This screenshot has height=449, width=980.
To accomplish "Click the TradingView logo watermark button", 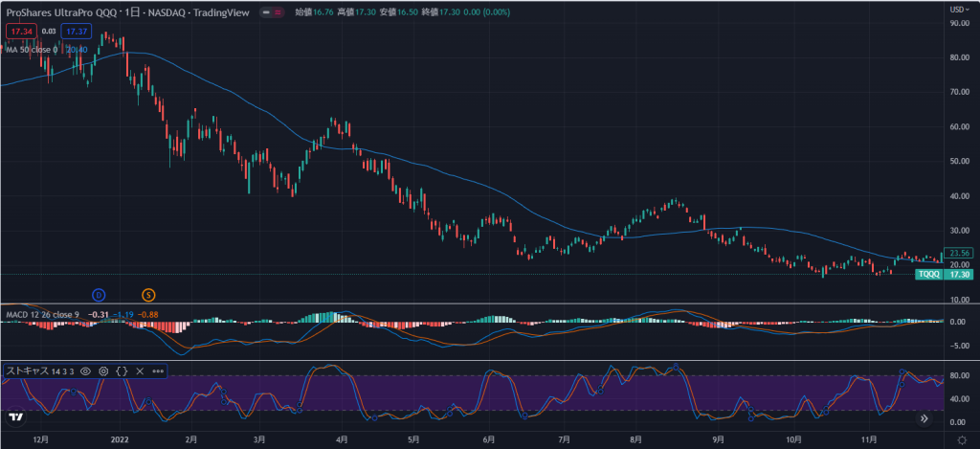I will pyautogui.click(x=16, y=416).
